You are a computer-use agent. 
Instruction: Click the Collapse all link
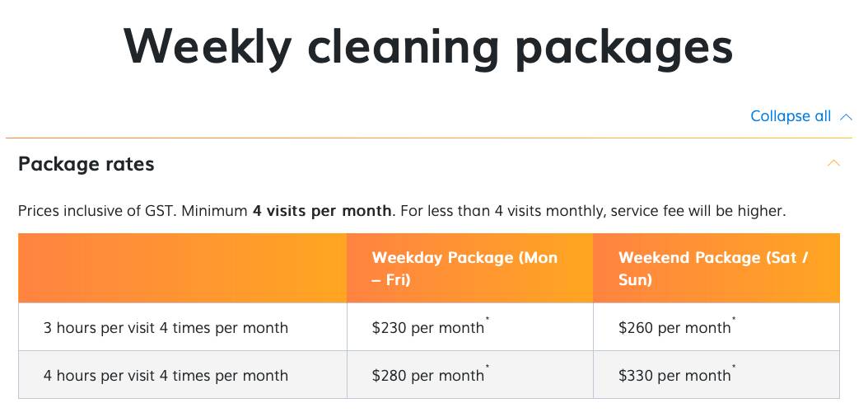tap(790, 116)
